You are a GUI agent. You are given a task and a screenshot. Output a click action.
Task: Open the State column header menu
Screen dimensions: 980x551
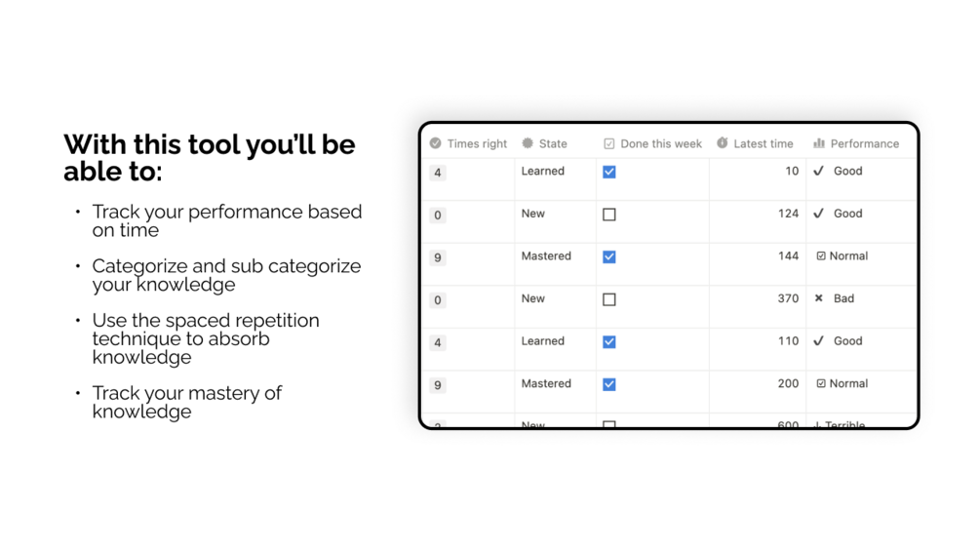coord(553,143)
